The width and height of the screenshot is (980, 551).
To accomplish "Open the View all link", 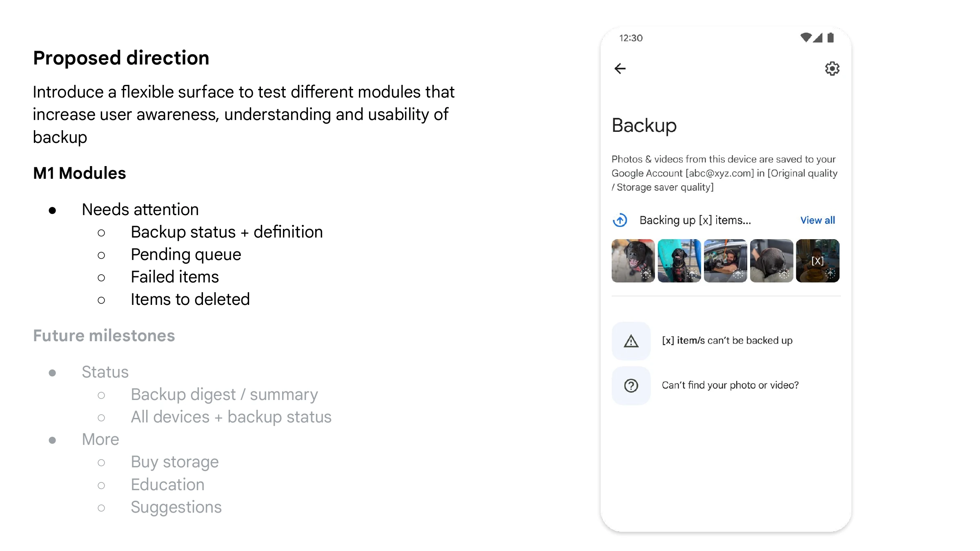I will tap(817, 220).
